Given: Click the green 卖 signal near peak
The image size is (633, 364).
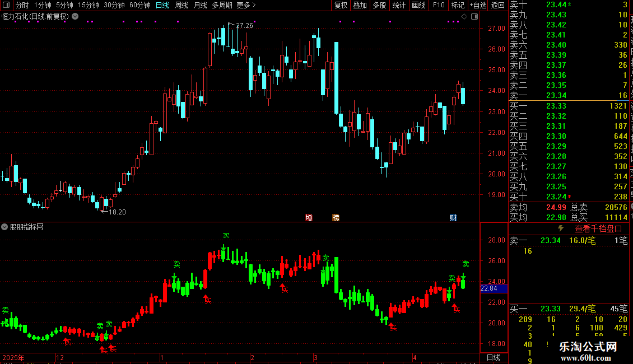Looking at the screenshot, I should [226, 235].
